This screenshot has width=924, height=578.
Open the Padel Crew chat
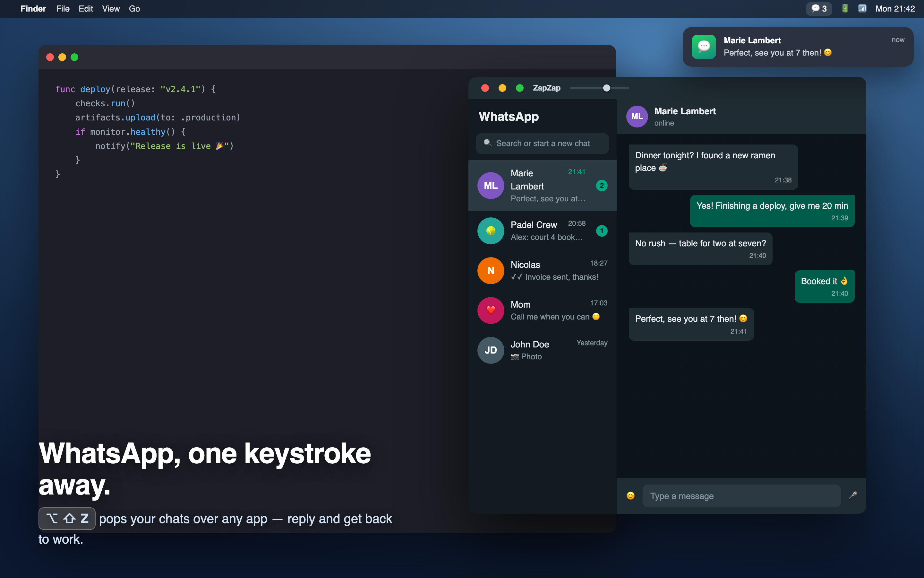coord(542,231)
